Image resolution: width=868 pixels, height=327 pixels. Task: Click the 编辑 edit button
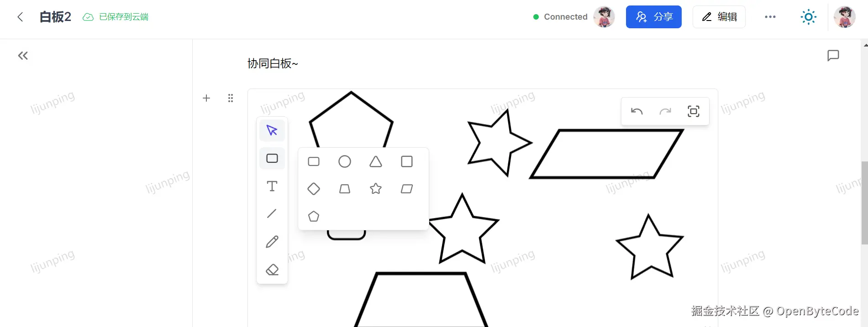point(719,17)
